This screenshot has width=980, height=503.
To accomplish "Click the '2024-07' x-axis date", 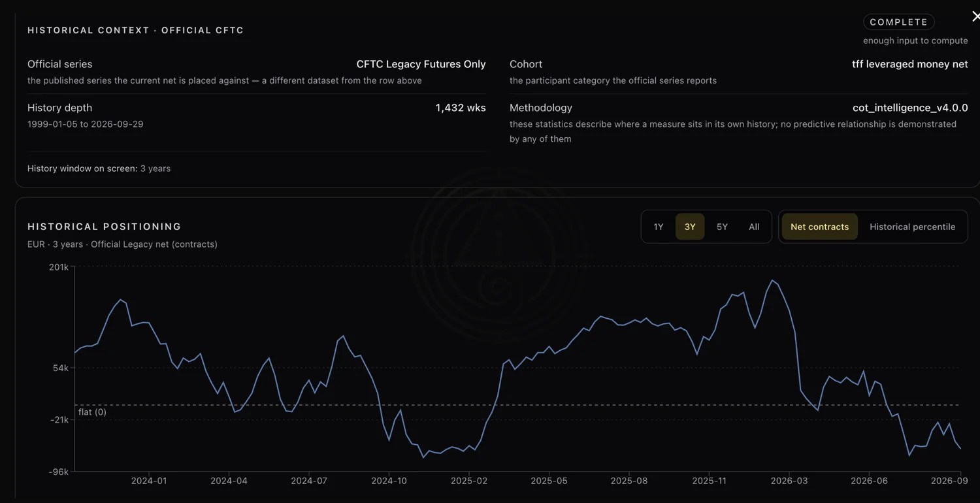I will (x=309, y=481).
